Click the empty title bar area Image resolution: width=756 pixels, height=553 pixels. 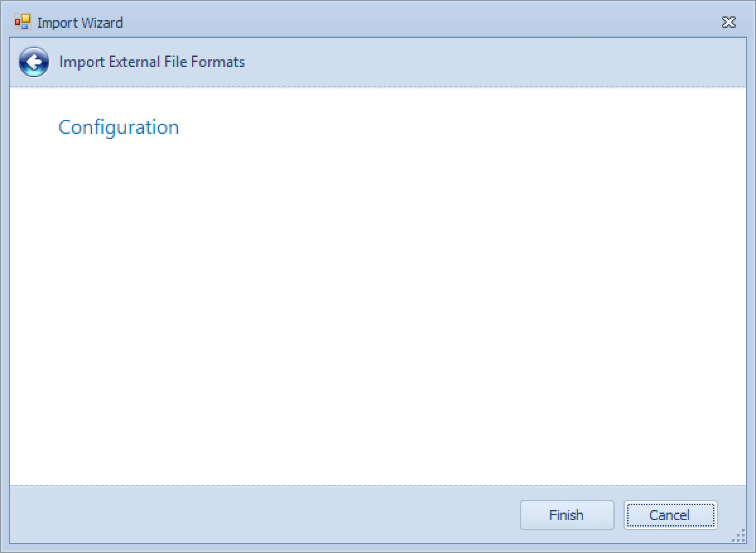pos(410,23)
